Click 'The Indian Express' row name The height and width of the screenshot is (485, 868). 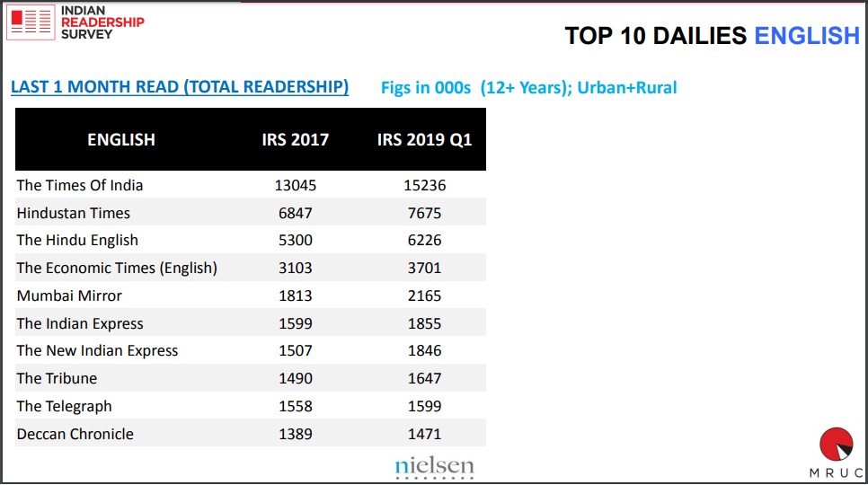coord(80,323)
